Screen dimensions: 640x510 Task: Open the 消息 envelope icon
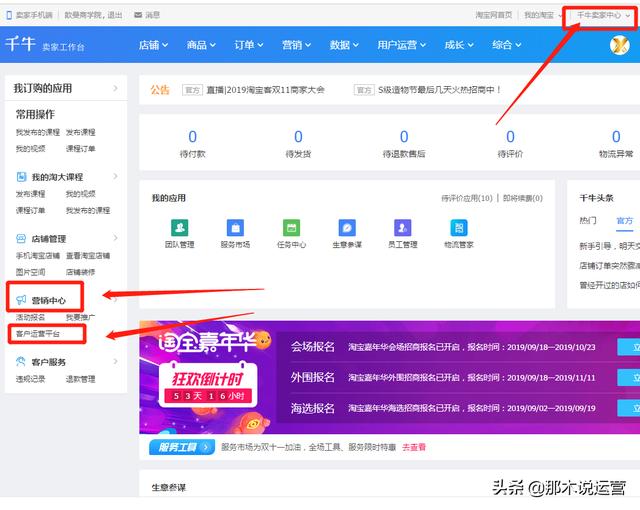tap(138, 15)
